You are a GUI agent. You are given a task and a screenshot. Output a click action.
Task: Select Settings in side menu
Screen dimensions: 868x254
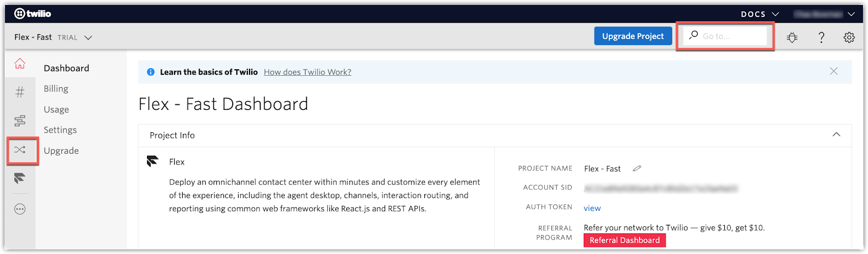(x=60, y=130)
